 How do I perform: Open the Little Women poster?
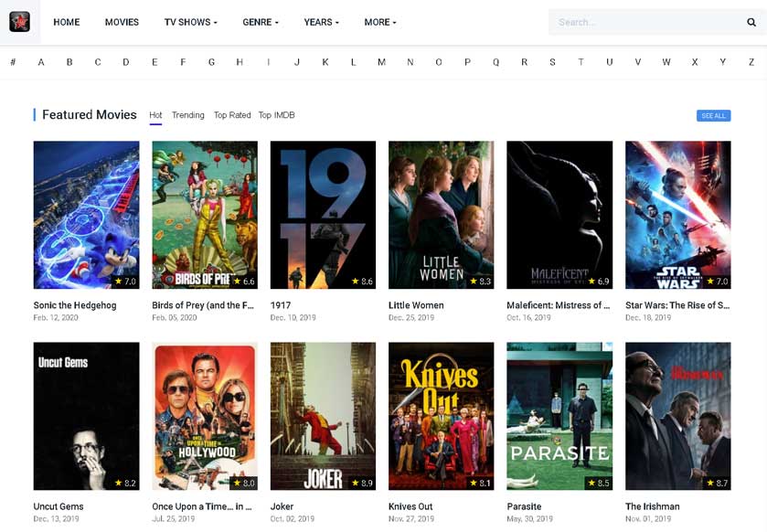(x=442, y=215)
